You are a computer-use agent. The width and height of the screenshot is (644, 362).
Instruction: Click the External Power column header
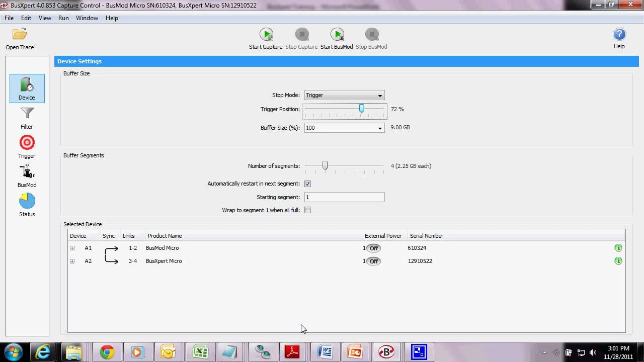pyautogui.click(x=385, y=236)
